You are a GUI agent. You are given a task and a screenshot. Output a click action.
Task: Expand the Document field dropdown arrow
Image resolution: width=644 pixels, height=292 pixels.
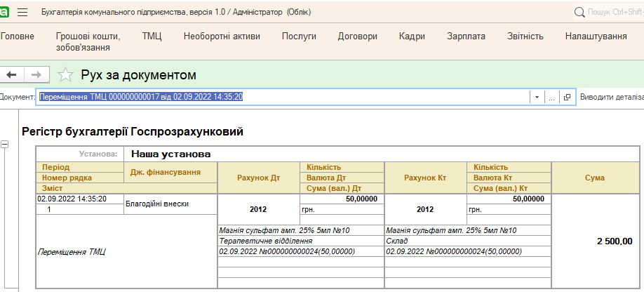point(537,98)
